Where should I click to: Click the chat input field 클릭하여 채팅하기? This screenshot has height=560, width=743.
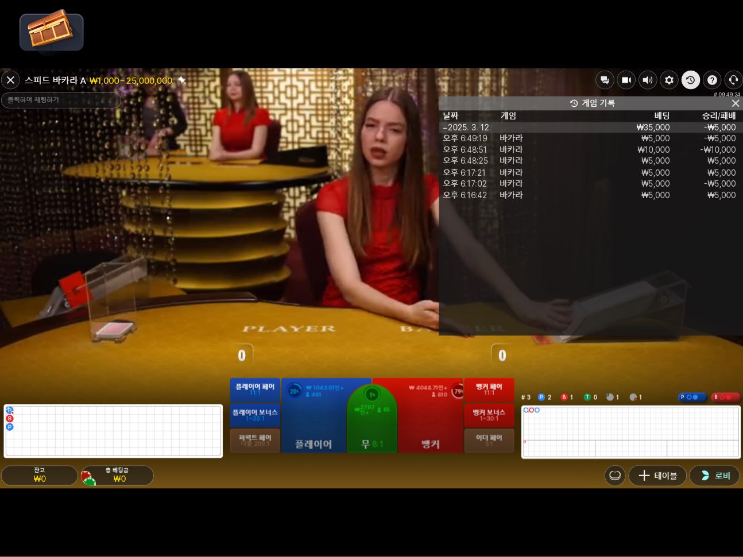point(61,100)
